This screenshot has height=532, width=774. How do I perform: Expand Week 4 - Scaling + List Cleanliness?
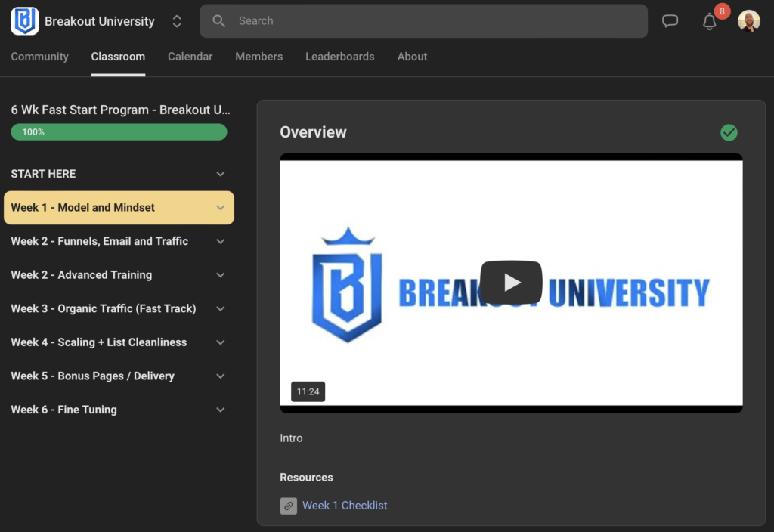pos(220,342)
